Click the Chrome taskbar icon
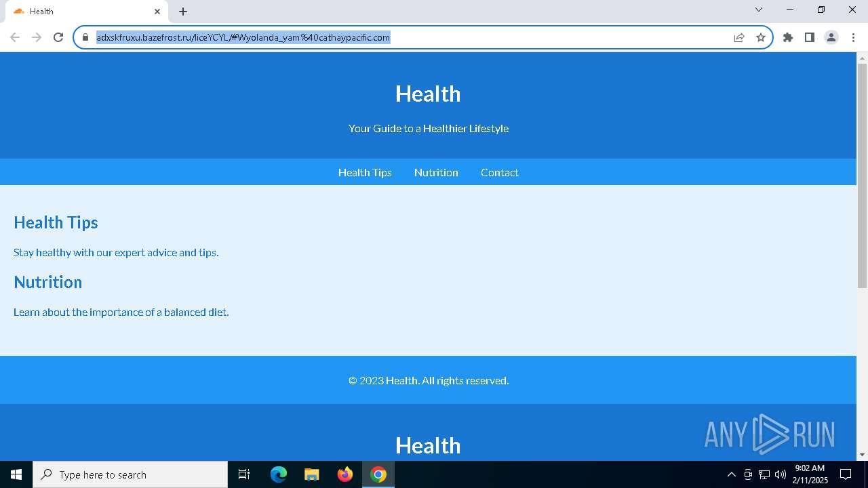Screen dimensions: 868x488 pyautogui.click(x=378, y=474)
